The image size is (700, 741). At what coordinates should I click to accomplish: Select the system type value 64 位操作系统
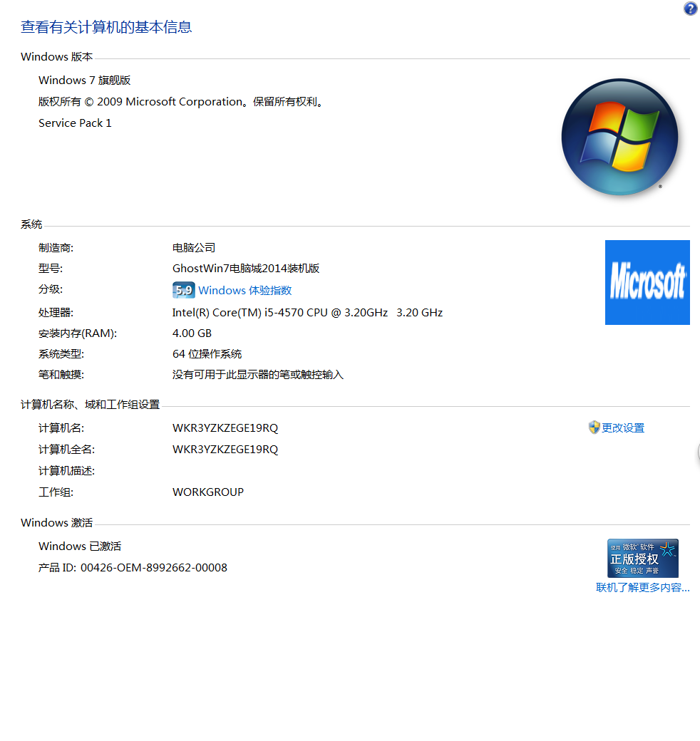click(x=207, y=354)
